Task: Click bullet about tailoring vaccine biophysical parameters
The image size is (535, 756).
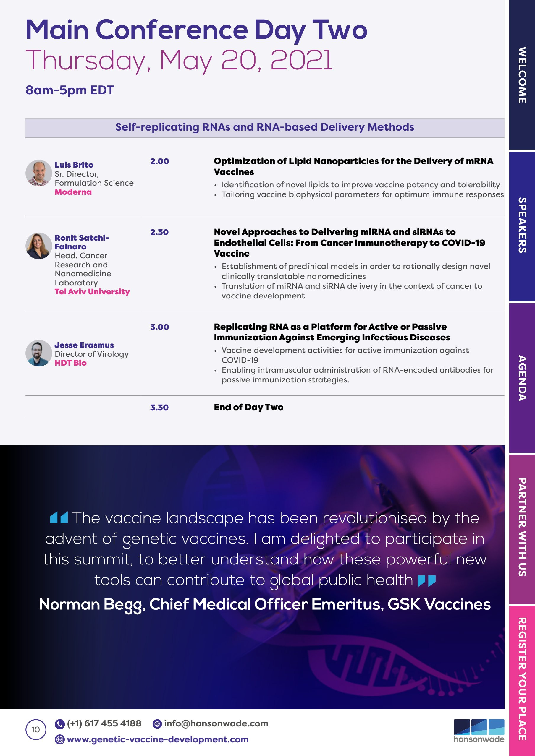Action: pos(363,194)
